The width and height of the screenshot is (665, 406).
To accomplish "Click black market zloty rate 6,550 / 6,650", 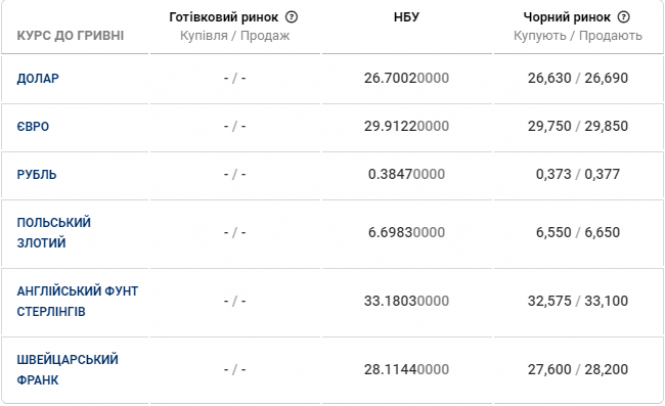I will [578, 232].
